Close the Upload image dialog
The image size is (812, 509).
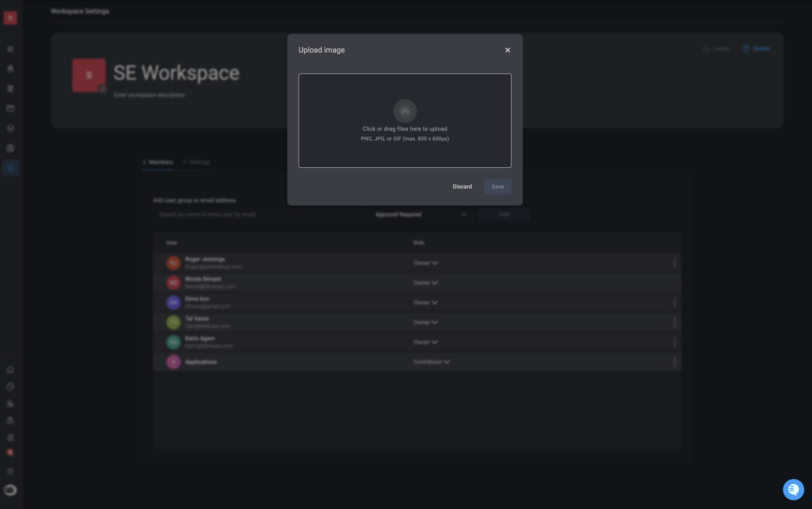point(507,50)
